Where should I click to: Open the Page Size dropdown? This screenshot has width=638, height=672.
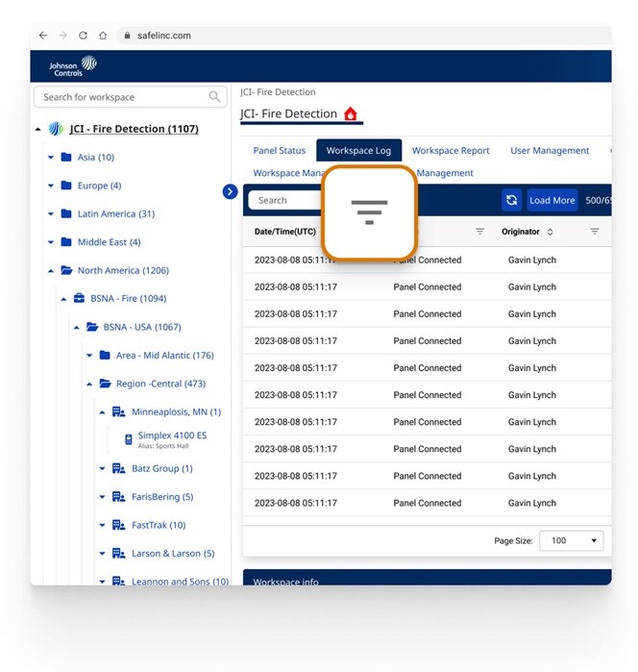571,540
